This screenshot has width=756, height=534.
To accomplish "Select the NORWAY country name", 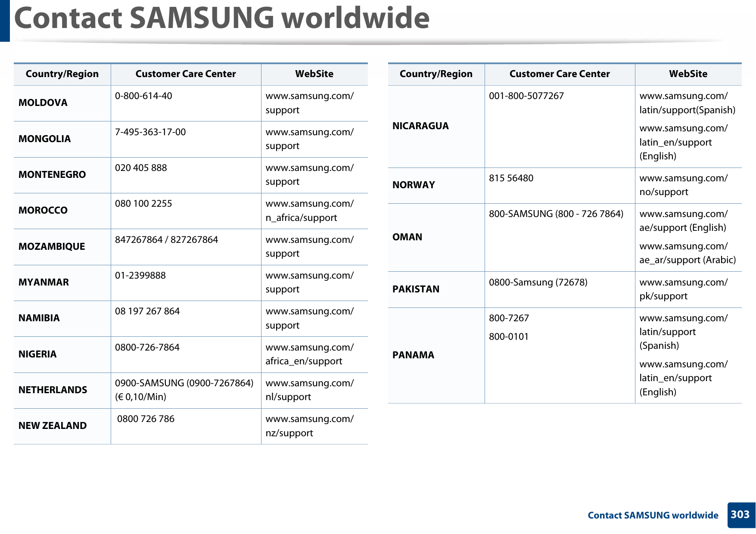I will [x=414, y=185].
